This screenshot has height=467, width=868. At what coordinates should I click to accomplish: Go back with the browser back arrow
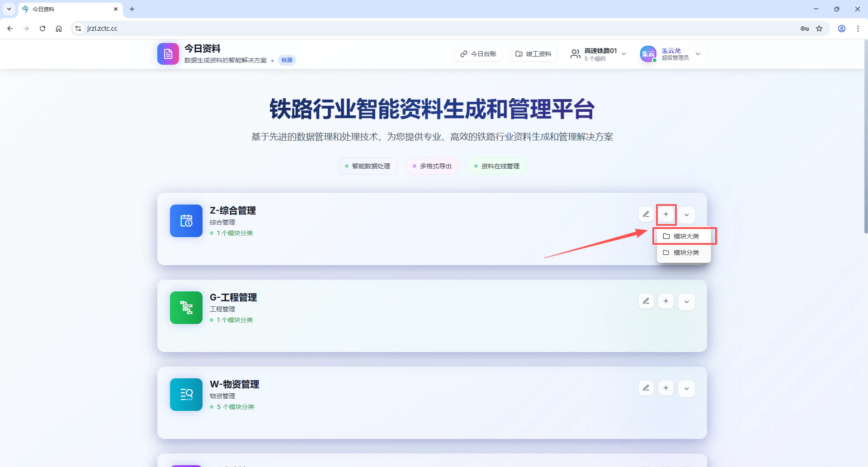(10, 29)
